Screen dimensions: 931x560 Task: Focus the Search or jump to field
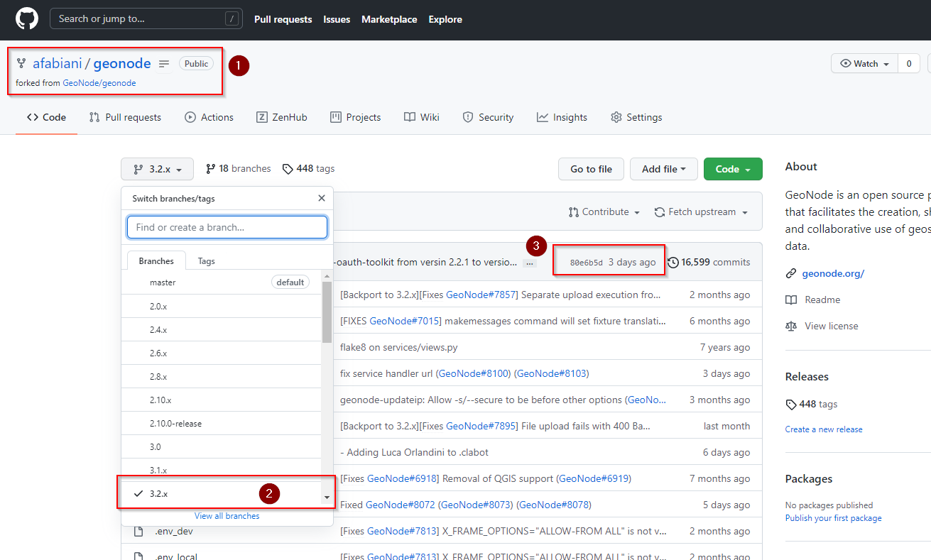coord(146,19)
